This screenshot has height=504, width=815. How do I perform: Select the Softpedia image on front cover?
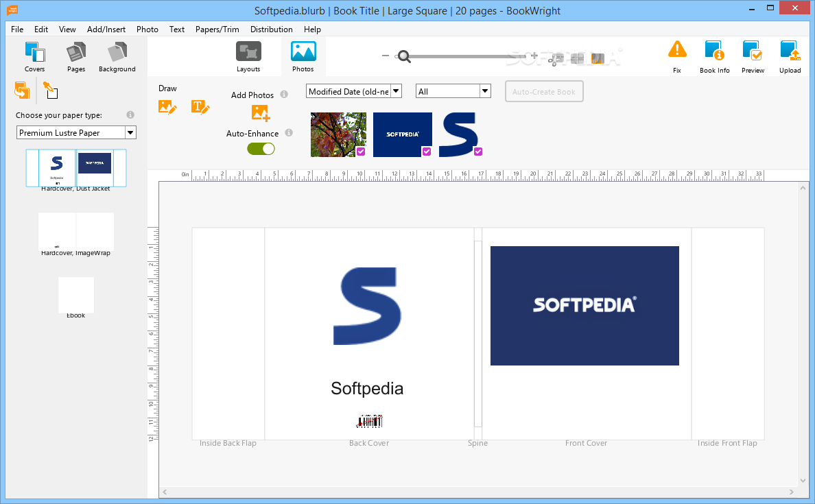(x=584, y=306)
